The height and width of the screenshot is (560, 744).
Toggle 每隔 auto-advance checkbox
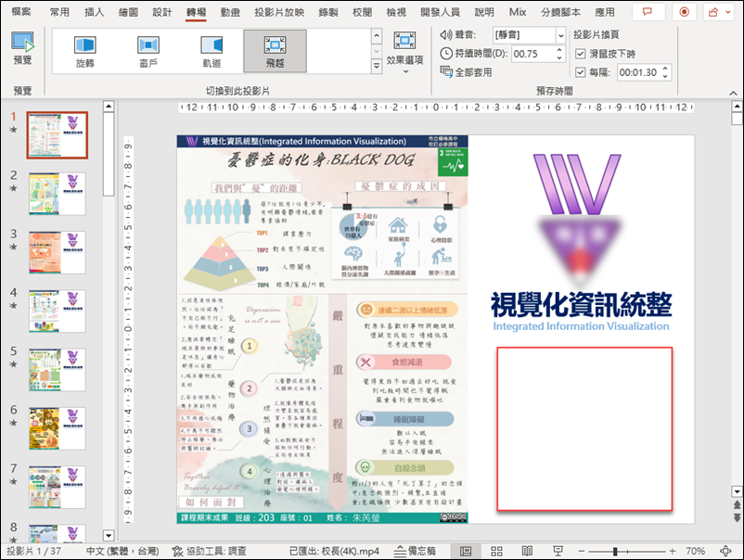580,72
